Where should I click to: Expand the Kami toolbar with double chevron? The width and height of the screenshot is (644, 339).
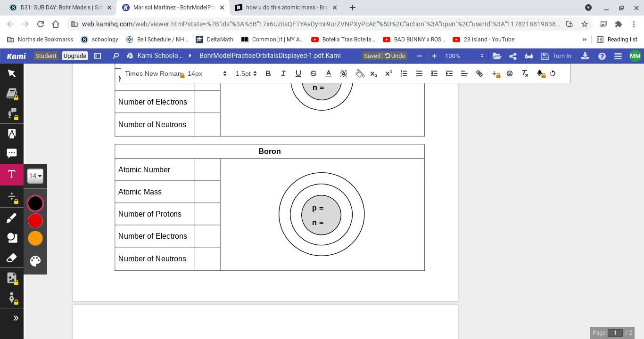pos(16,318)
